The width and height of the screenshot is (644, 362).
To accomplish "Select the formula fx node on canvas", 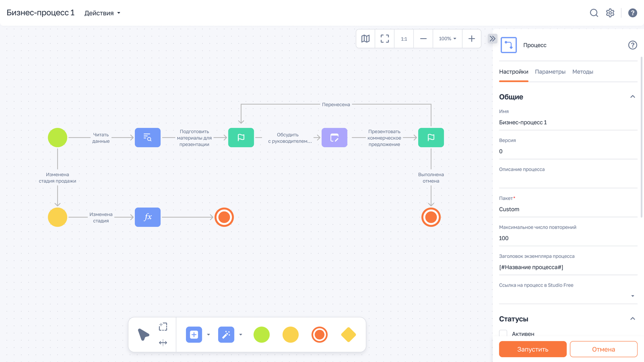I will tap(148, 217).
